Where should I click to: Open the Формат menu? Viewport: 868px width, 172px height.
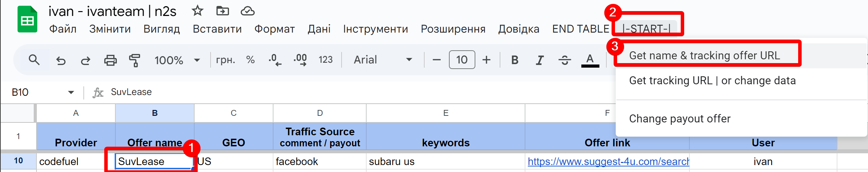275,29
